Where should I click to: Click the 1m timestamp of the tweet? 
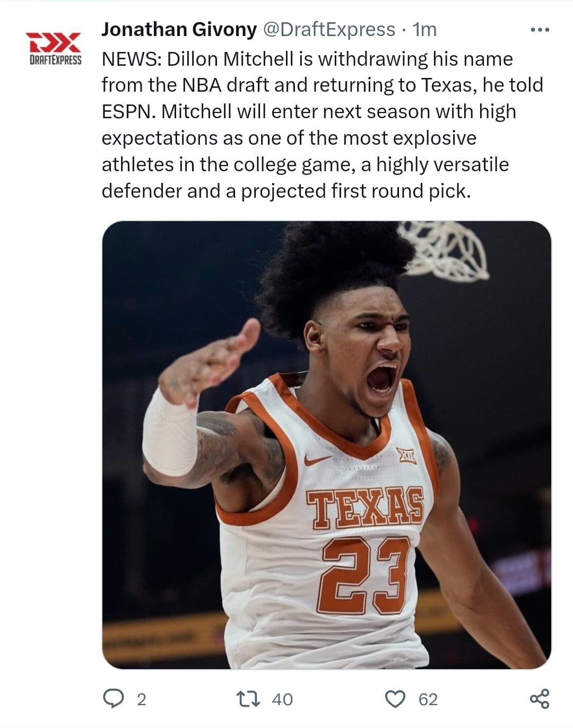click(x=424, y=30)
